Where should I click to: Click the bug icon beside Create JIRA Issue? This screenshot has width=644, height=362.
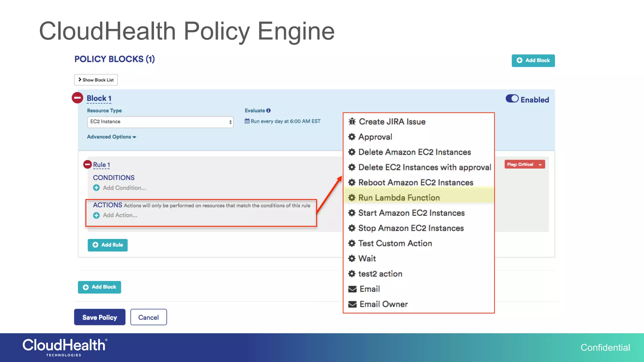click(x=352, y=122)
